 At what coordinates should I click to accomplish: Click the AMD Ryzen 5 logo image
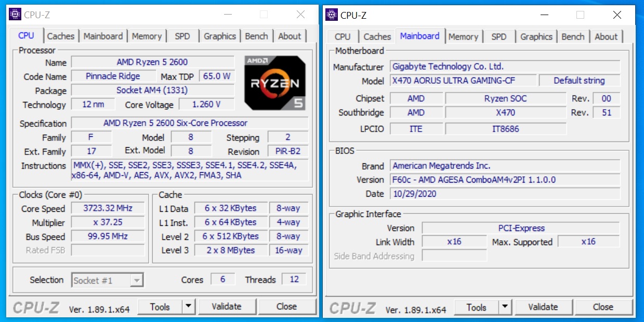275,83
